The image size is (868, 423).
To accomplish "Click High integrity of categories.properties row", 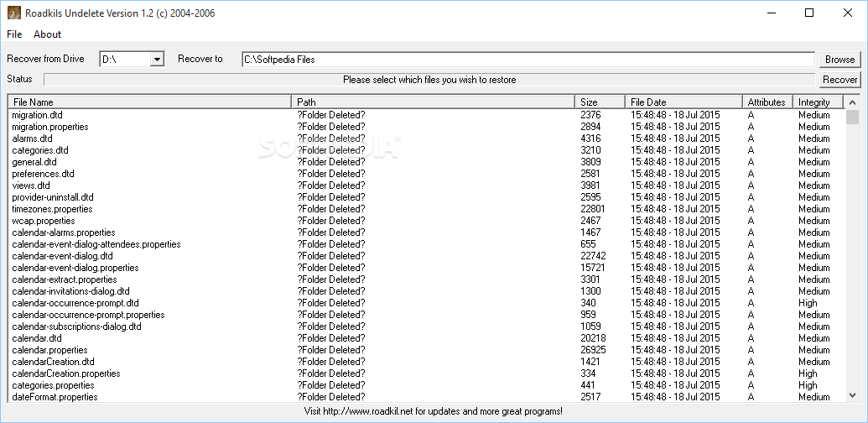I will [808, 384].
